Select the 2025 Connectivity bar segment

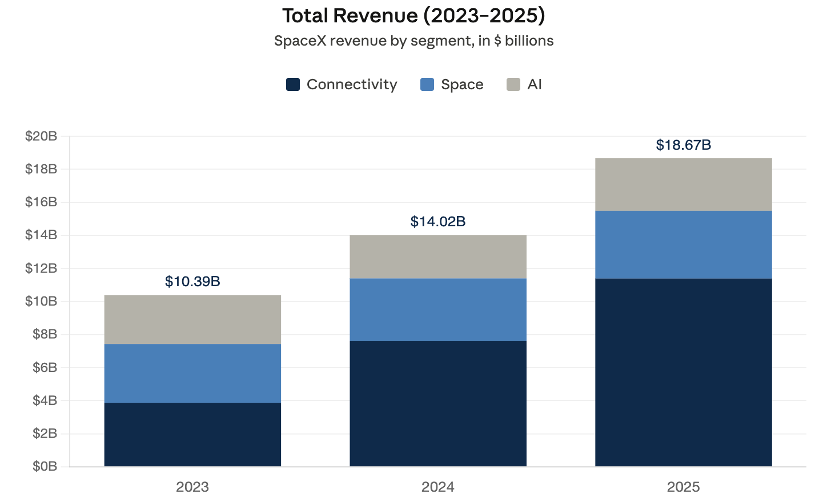[x=683, y=372]
